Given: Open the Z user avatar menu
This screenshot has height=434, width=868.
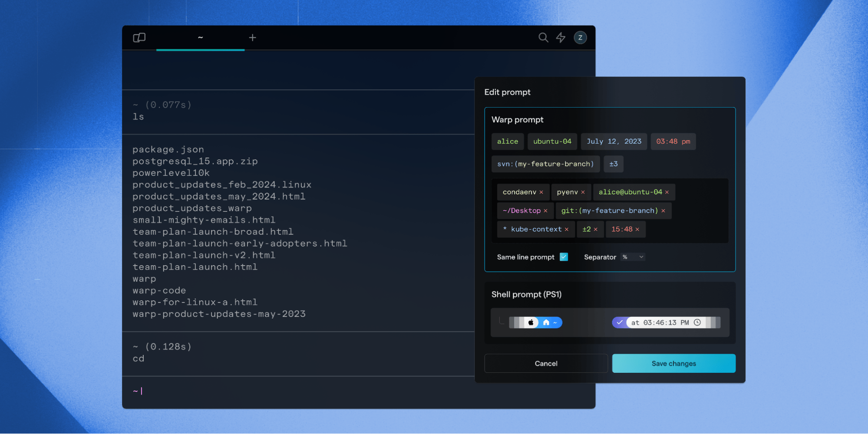Looking at the screenshot, I should pyautogui.click(x=580, y=38).
